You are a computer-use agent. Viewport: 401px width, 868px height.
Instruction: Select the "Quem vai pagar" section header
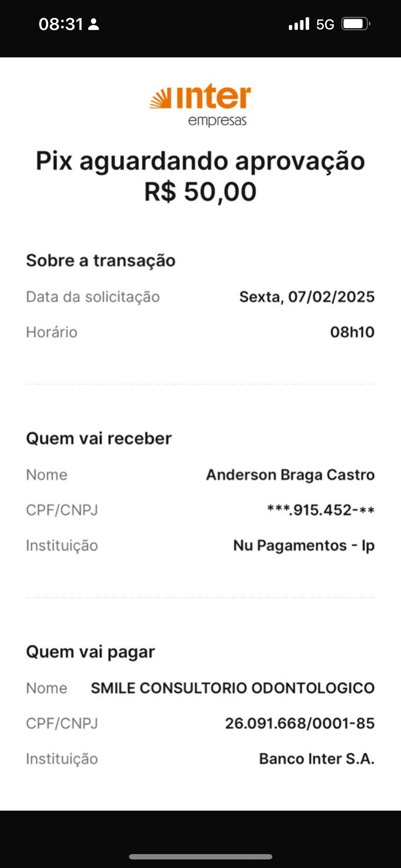[x=91, y=652]
